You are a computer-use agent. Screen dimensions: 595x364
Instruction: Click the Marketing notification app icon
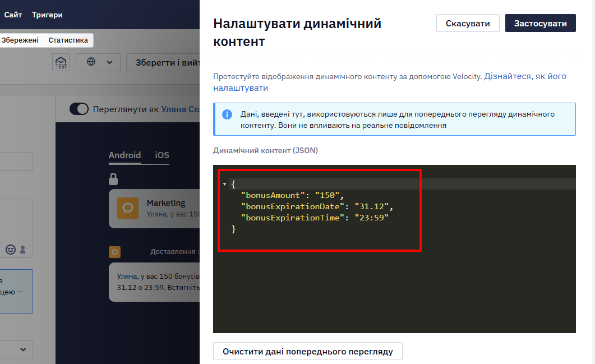tap(128, 208)
